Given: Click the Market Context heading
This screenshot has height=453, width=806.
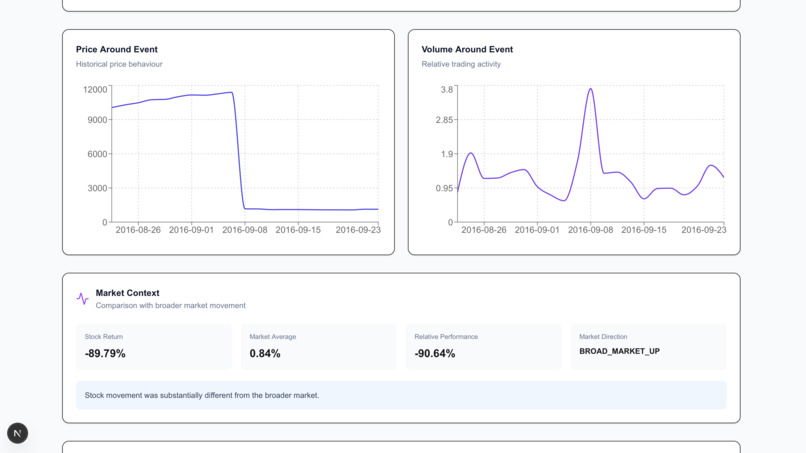Looking at the screenshot, I should click(x=127, y=293).
